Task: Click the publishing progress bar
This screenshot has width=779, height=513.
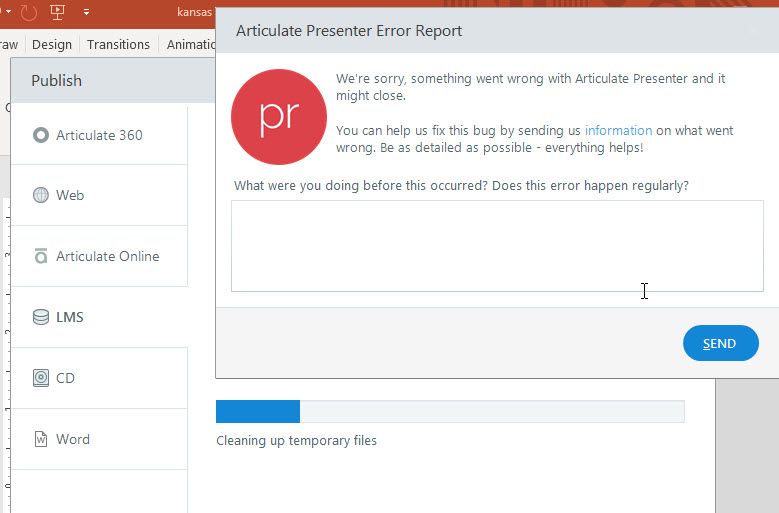Action: (x=450, y=411)
